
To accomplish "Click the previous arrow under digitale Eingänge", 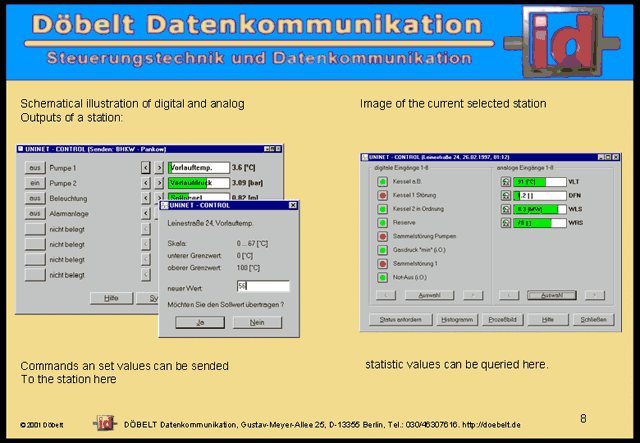I will 386,295.
